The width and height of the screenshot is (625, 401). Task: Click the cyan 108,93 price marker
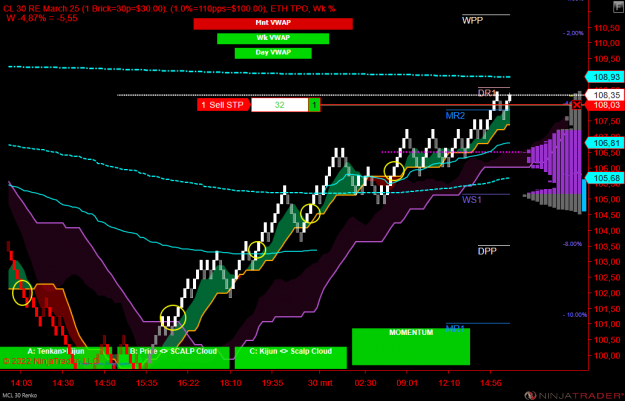click(x=604, y=77)
